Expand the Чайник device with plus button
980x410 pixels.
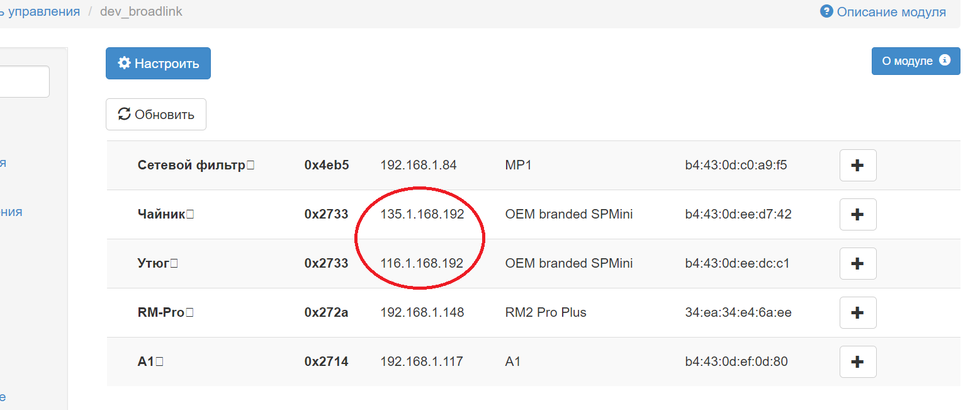pyautogui.click(x=858, y=215)
